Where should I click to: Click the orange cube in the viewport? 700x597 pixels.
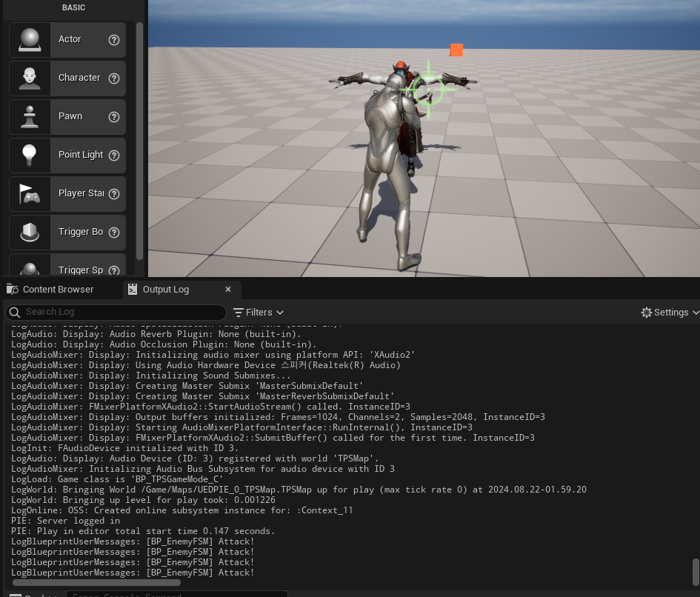[456, 50]
